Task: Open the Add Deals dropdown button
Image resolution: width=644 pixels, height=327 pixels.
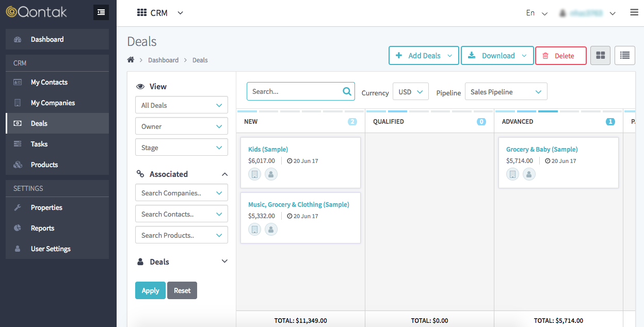Action: [x=424, y=56]
